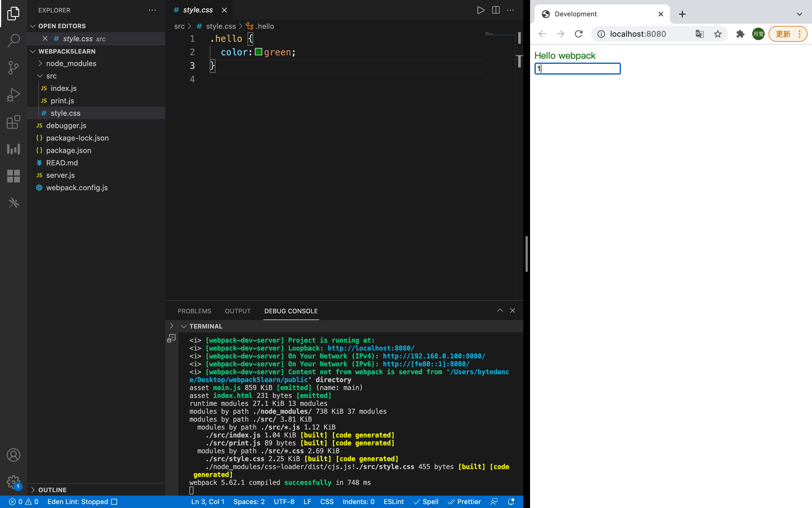Open index.js in the src folder
This screenshot has height=508, width=812.
63,88
